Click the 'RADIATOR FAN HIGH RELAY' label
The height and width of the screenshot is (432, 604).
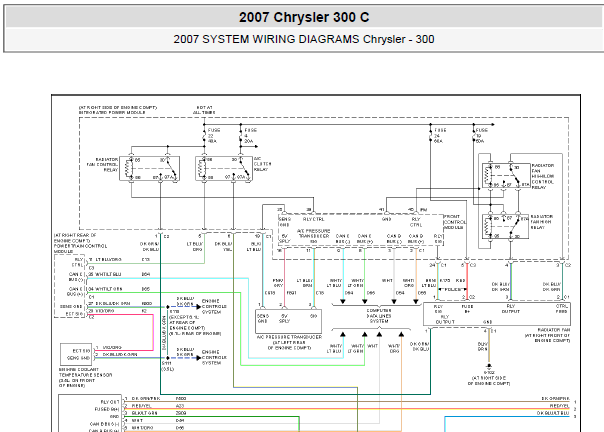542,222
